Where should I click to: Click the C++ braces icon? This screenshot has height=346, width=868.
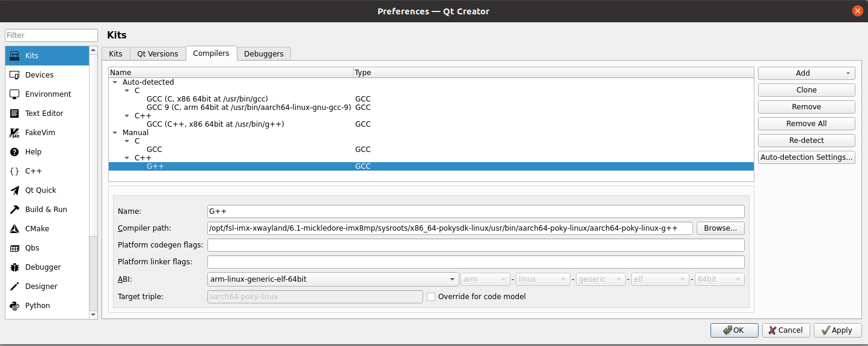point(14,171)
